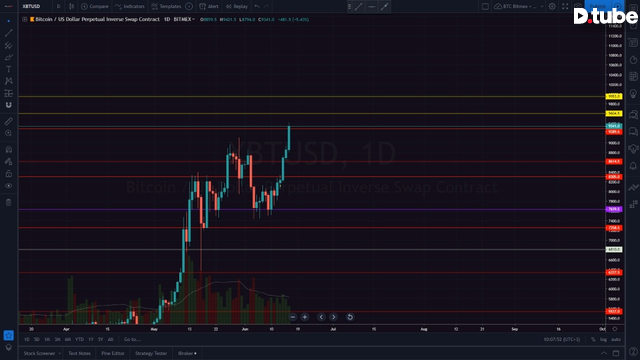This screenshot has height=360, width=640.
Task: Toggle stay in drawing mode
Action: [9, 162]
